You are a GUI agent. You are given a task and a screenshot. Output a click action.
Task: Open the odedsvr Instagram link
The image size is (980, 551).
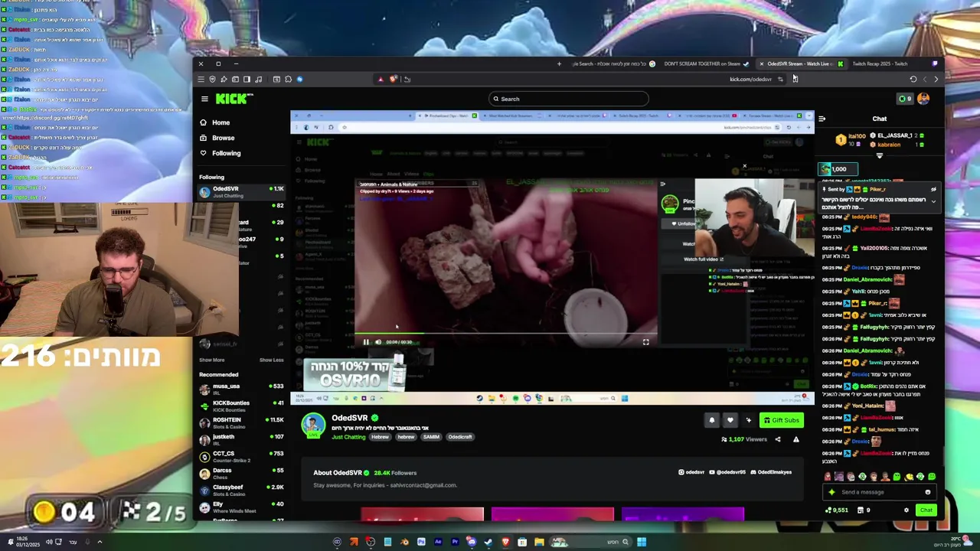click(691, 472)
